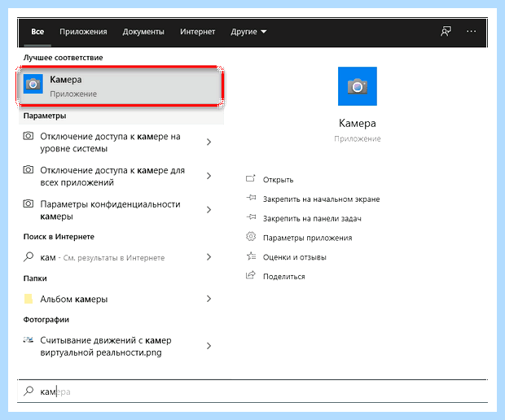The height and width of the screenshot is (420, 505).
Task: Click the Камера title in preview pane
Action: pos(358,123)
